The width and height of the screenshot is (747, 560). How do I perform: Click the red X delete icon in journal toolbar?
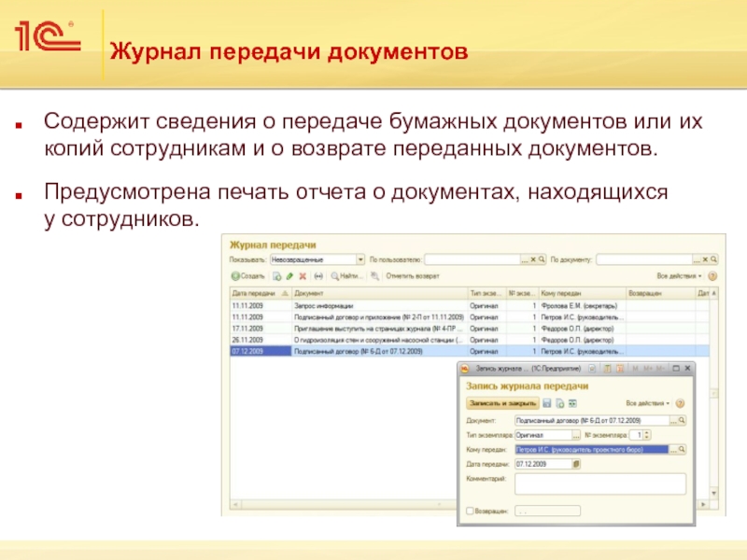[x=303, y=276]
